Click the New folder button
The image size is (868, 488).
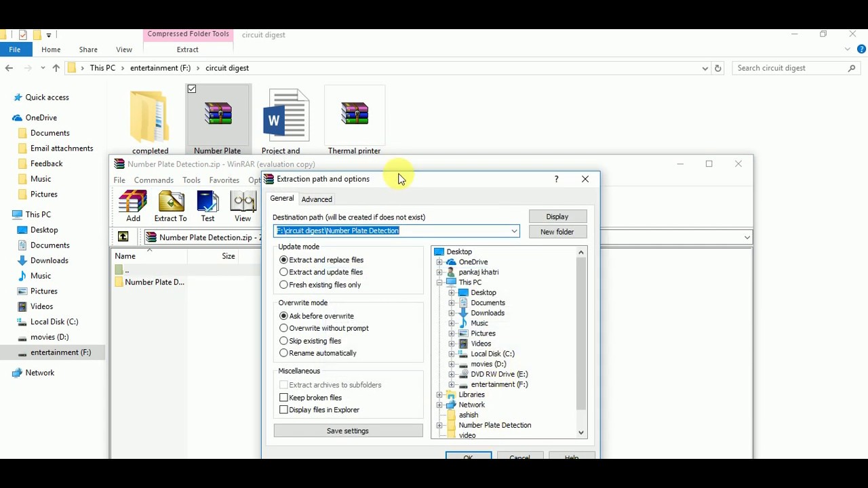click(557, 232)
